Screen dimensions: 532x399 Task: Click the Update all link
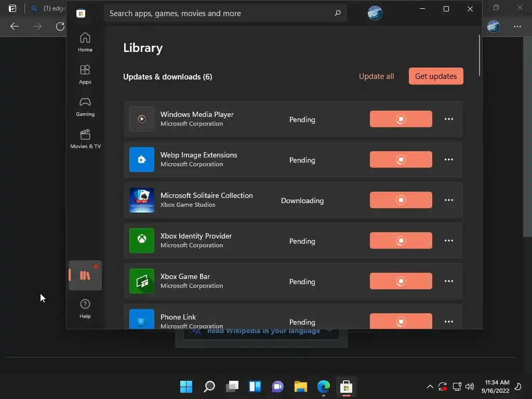point(376,76)
